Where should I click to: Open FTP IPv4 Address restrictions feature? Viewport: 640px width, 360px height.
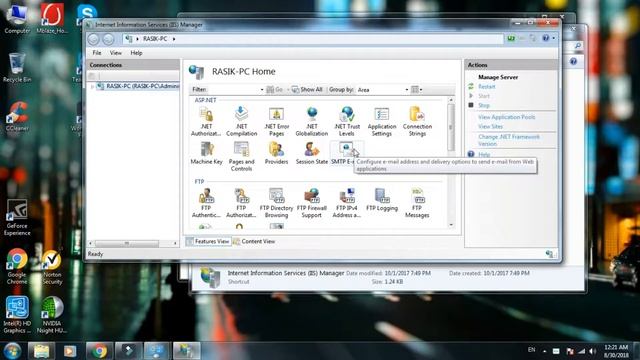coord(347,203)
